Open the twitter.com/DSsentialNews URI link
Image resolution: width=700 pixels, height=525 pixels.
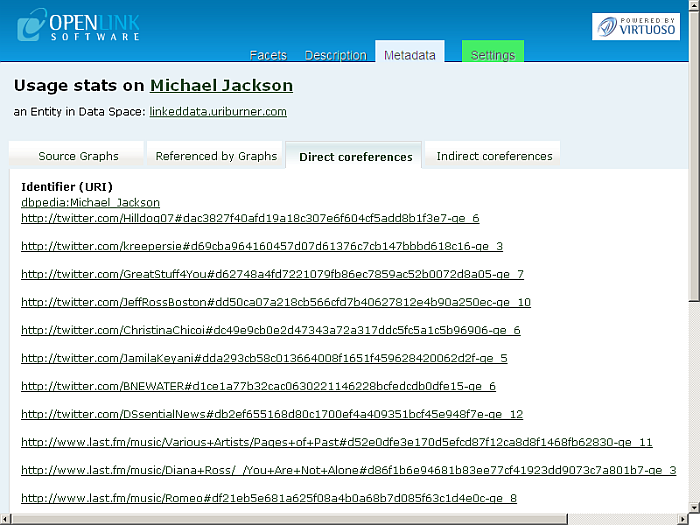(272, 414)
